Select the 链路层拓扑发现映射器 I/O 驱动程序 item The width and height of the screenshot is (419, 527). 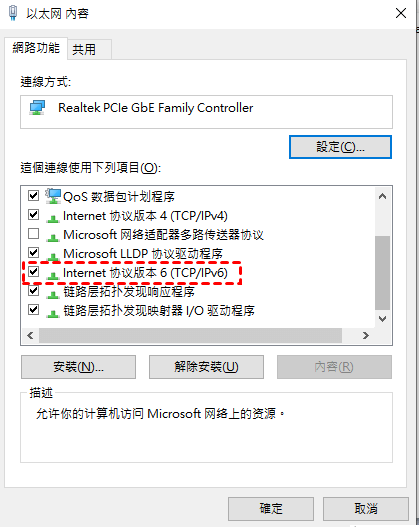159,311
